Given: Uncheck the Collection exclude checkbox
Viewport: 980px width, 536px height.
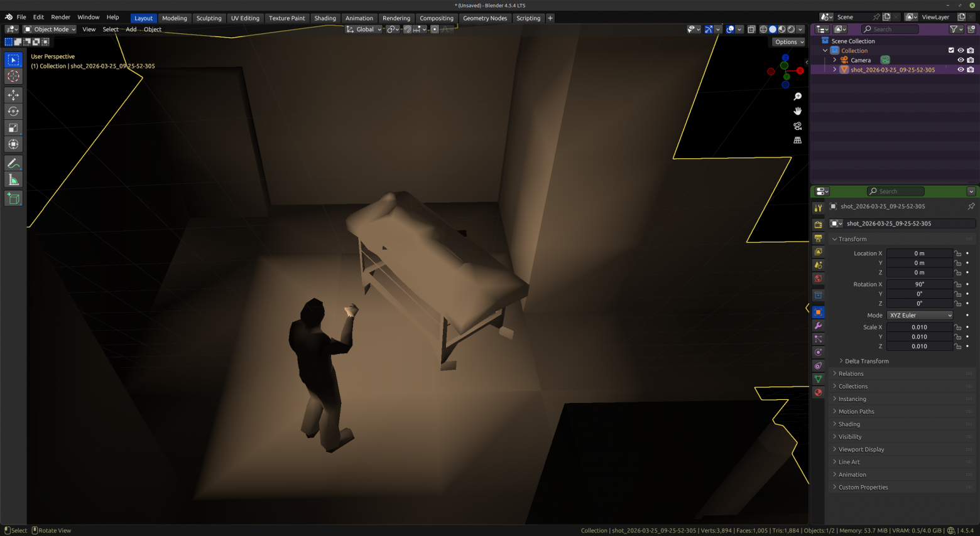Looking at the screenshot, I should (951, 50).
